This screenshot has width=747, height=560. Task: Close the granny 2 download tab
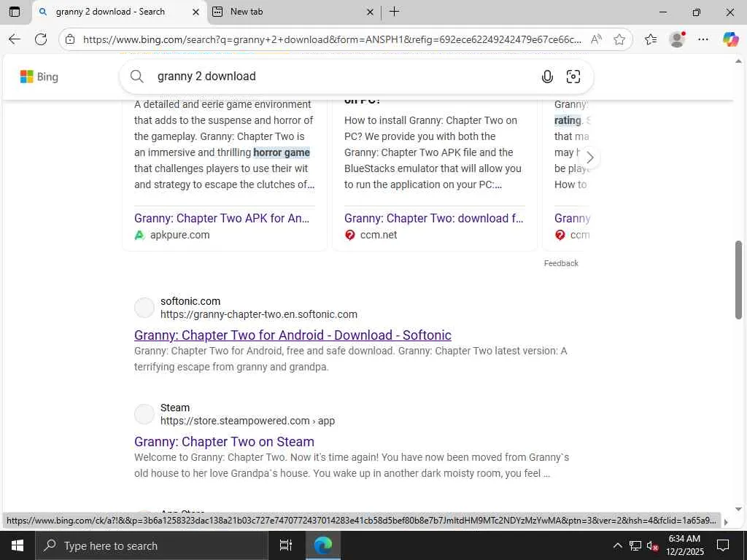196,12
